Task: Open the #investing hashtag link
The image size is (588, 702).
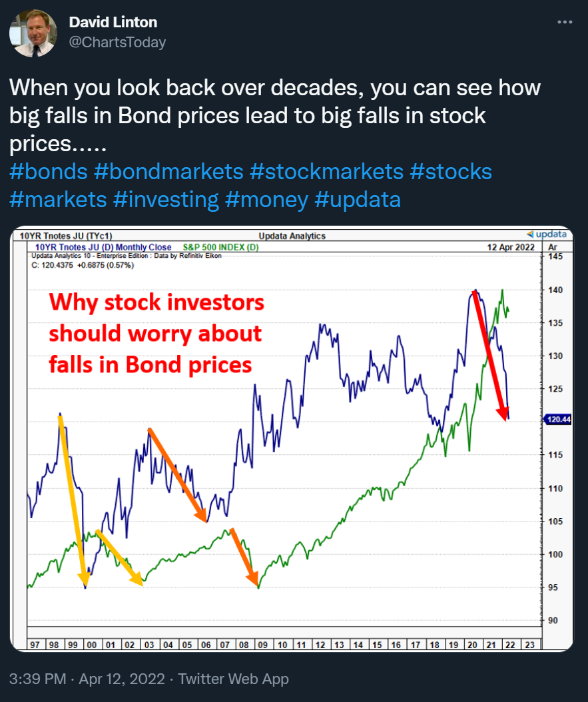Action: (x=166, y=198)
